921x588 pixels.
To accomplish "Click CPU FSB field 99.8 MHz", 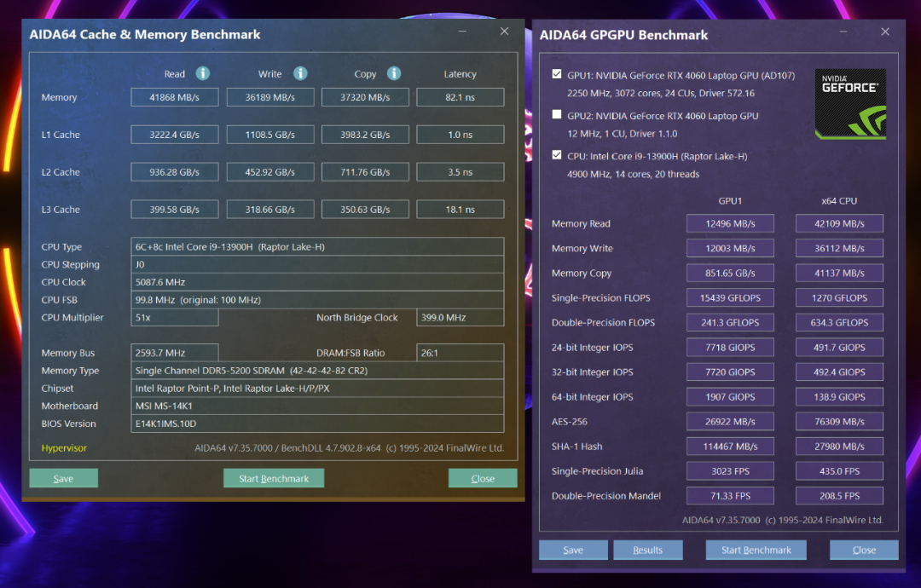I will coord(317,299).
